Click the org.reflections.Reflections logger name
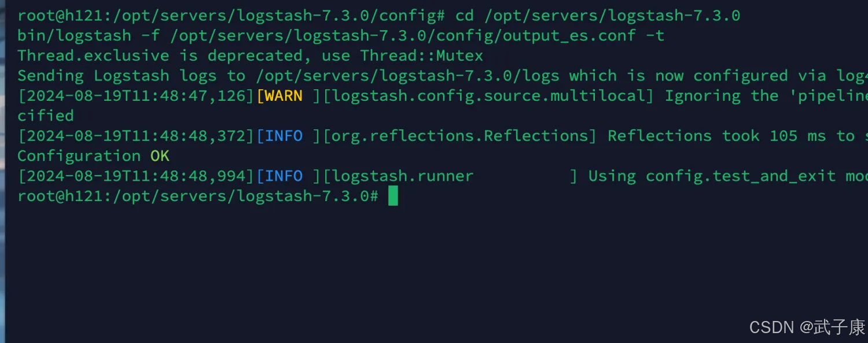This screenshot has width=868, height=343. (x=459, y=136)
